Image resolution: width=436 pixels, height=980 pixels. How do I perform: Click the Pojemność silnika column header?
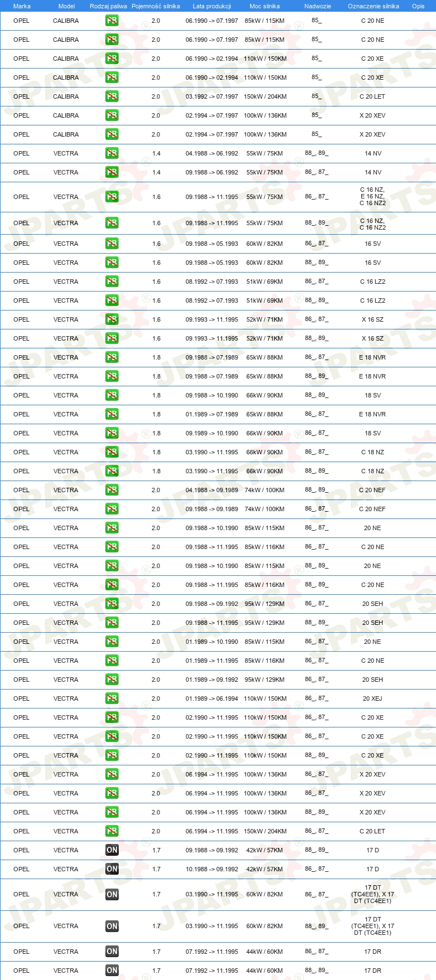pos(156,6)
